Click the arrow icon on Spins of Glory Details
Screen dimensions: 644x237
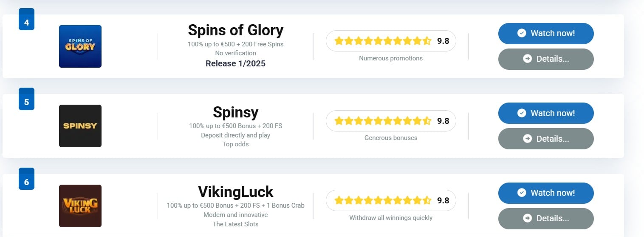pos(528,59)
